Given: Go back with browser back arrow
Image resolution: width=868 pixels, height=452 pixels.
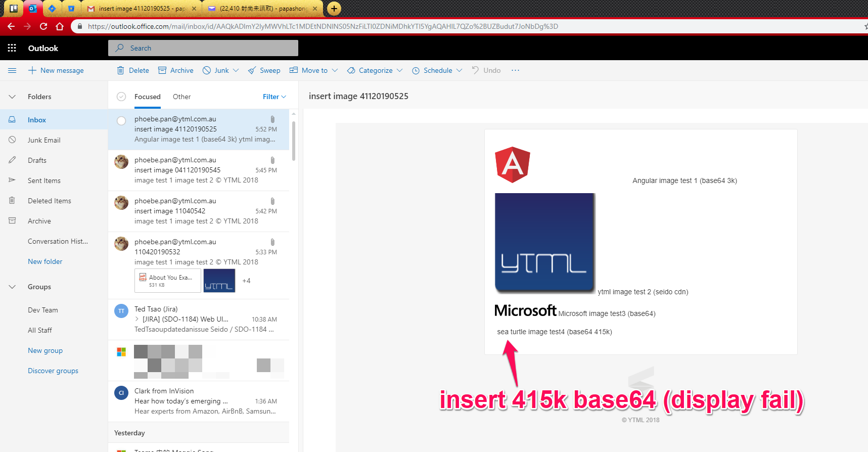Looking at the screenshot, I should (x=11, y=26).
